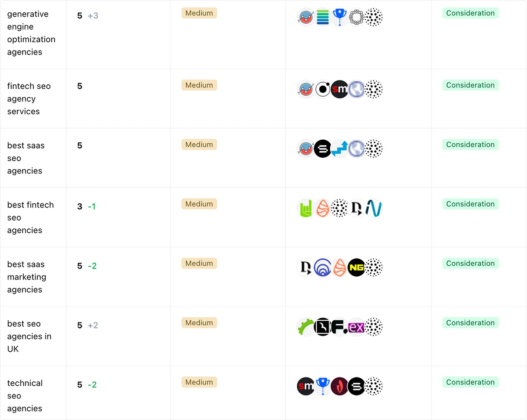Open the 'best seo agencies in UK' keyword
The width and height of the screenshot is (527, 420).
29,336
